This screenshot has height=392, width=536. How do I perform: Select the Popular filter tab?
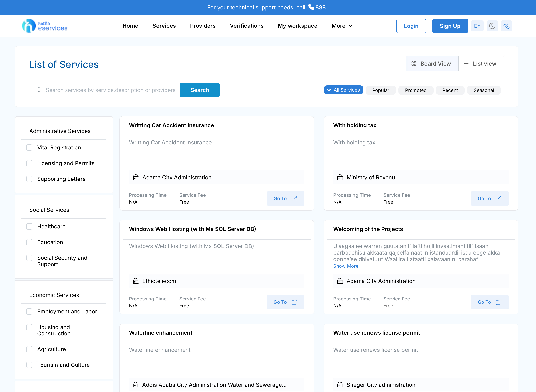click(x=380, y=90)
